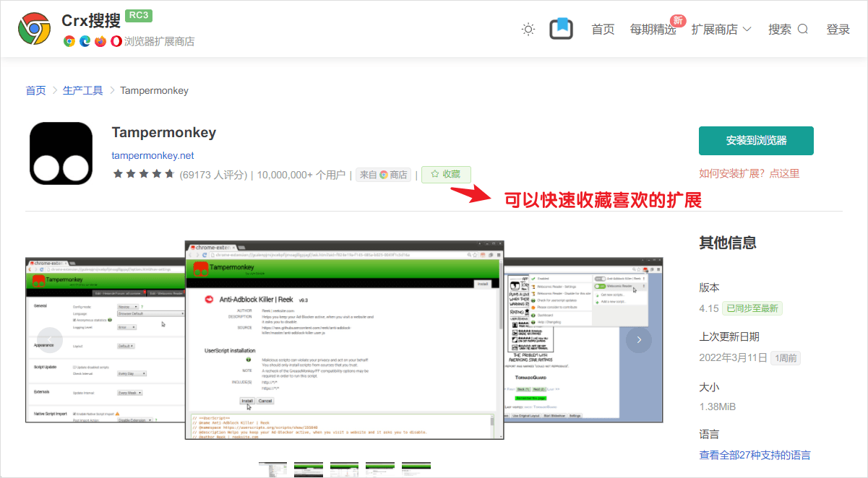Viewport: 868px width, 478px height.
Task: Click the version number 4.15
Action: 709,308
